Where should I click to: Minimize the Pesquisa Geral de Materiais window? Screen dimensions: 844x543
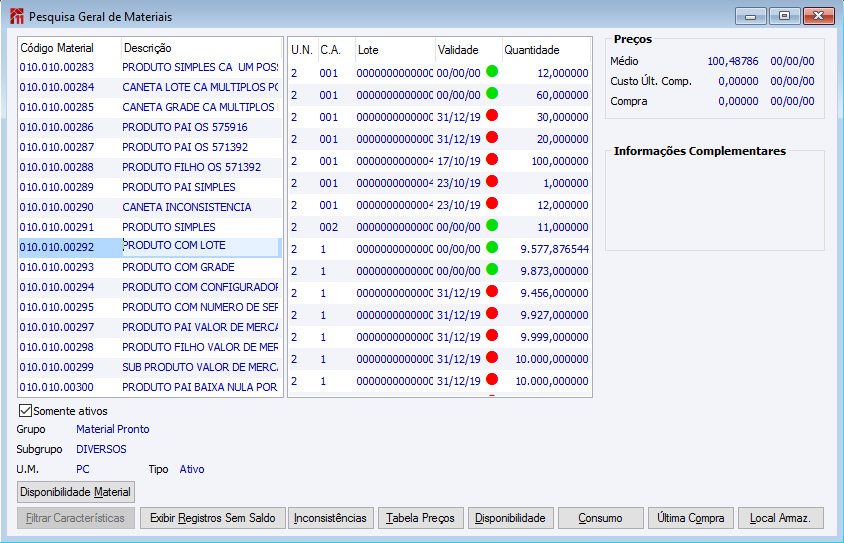751,16
